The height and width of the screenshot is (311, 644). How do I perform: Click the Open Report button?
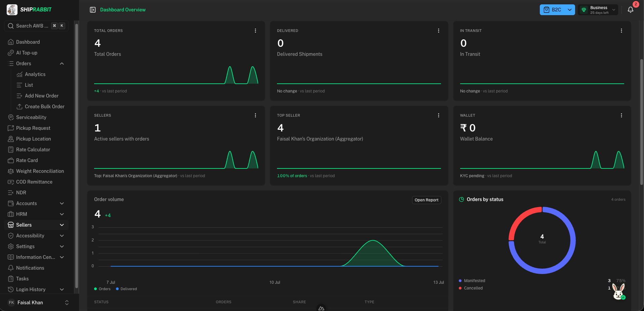click(x=427, y=200)
